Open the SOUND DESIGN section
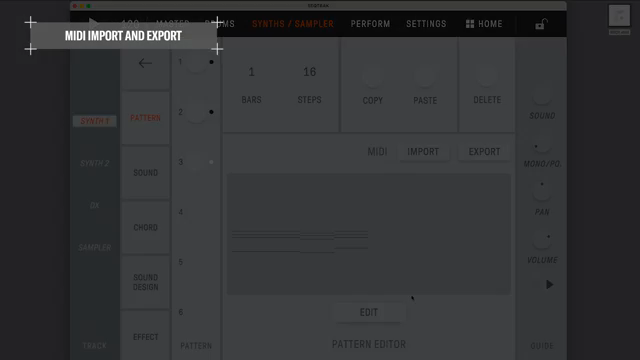 pos(145,282)
